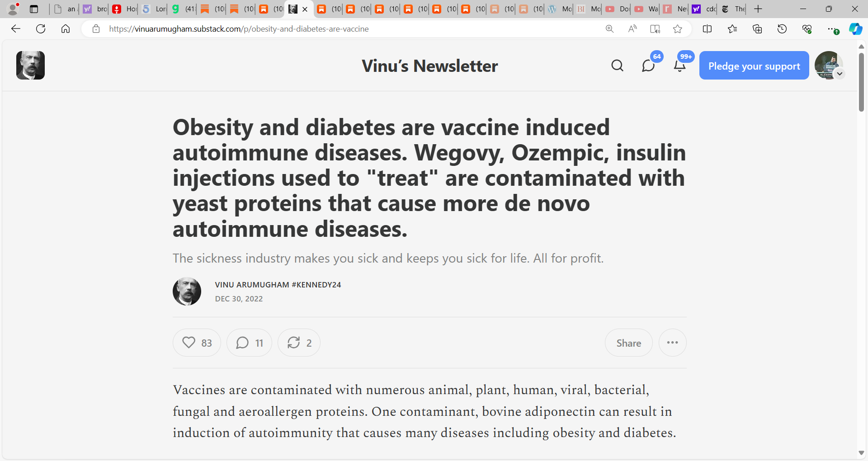This screenshot has height=461, width=868.
Task: Click the address bar URL
Action: click(239, 29)
